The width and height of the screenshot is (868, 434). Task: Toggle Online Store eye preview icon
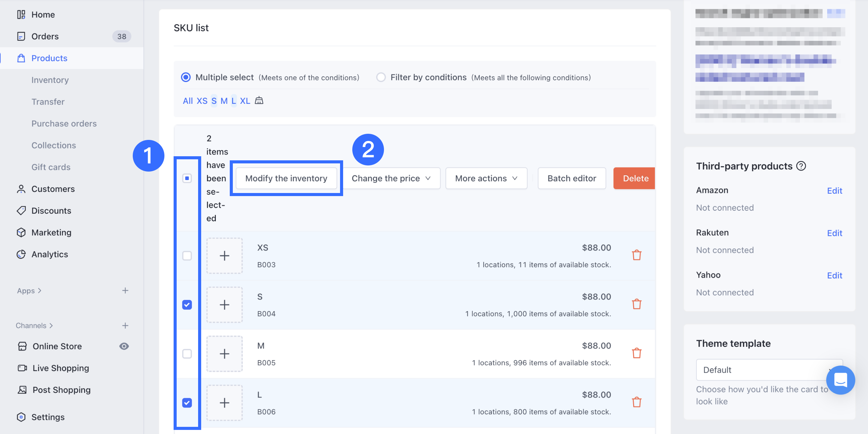point(124,346)
